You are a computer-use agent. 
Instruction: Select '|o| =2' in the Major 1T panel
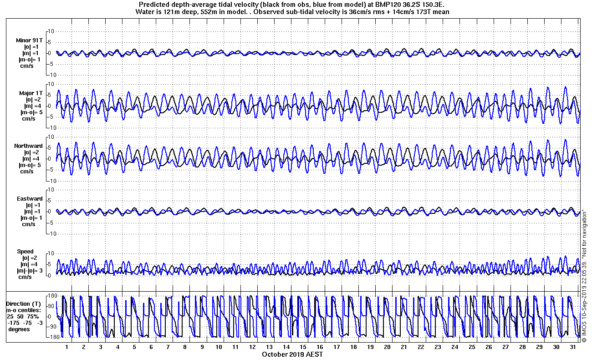point(34,100)
